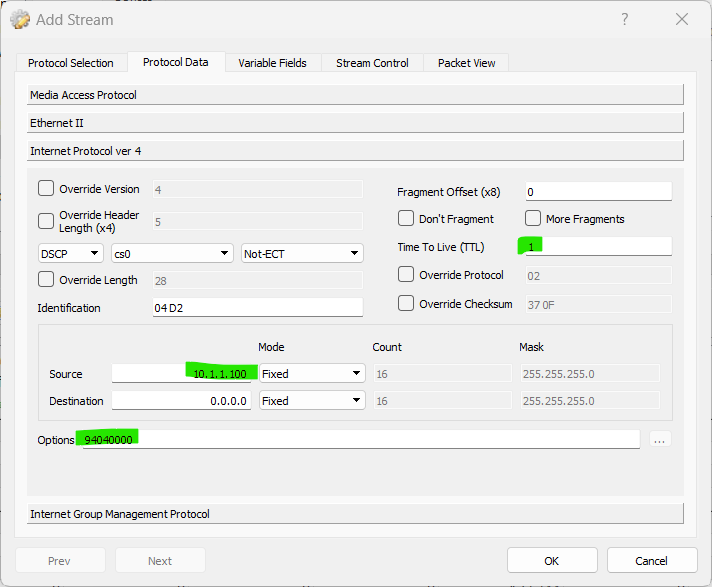Click the Add Stream gear icon
This screenshot has width=712, height=587.
(20, 20)
